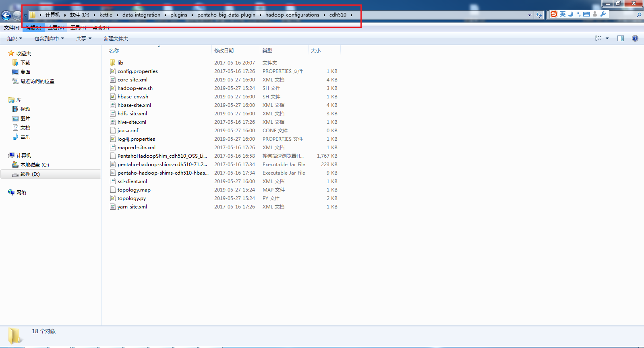
Task: Select the config.properties file icon
Action: click(113, 71)
